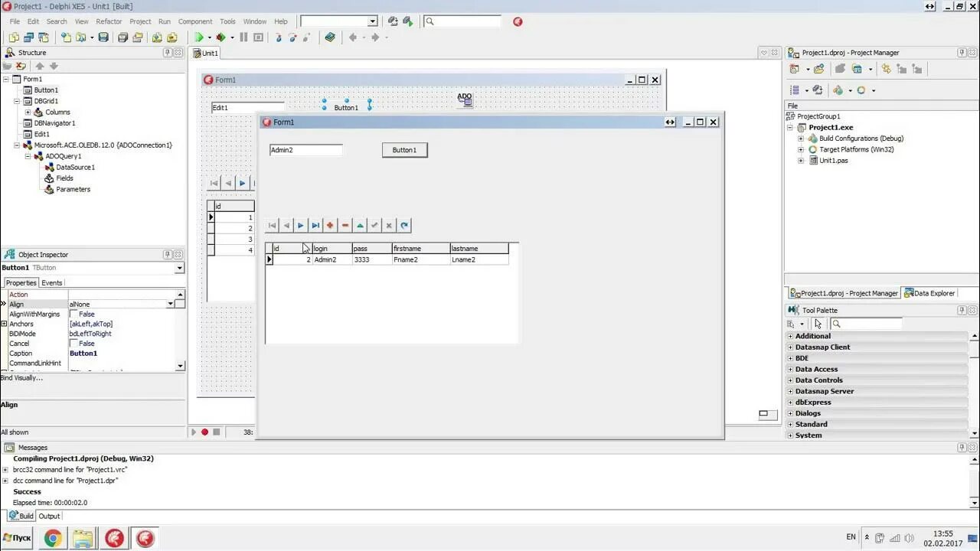Click the Delete Record minus in the navigator

(345, 225)
